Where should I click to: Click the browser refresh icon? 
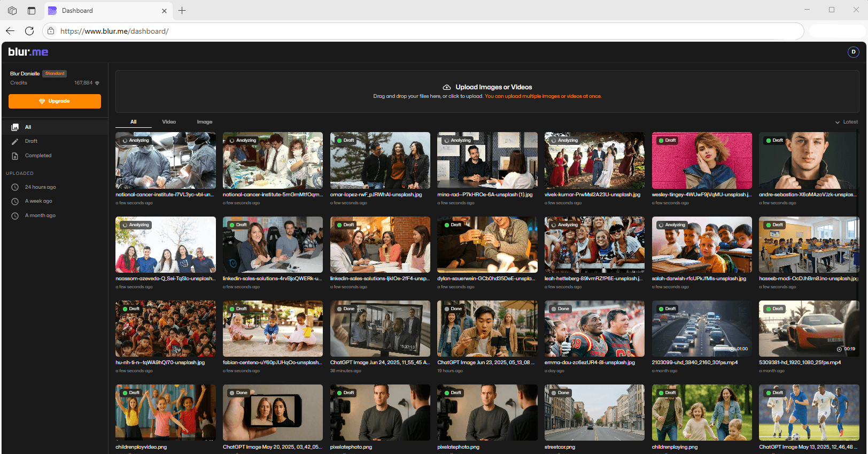(29, 31)
